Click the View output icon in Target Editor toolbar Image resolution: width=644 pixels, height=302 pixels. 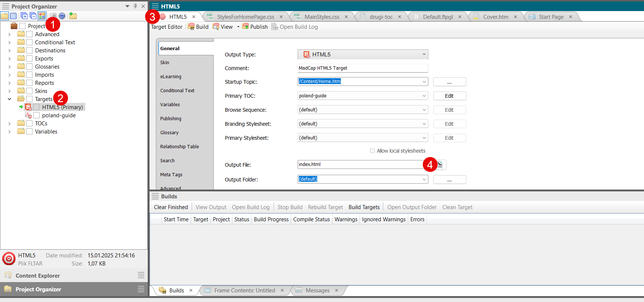coord(216,27)
